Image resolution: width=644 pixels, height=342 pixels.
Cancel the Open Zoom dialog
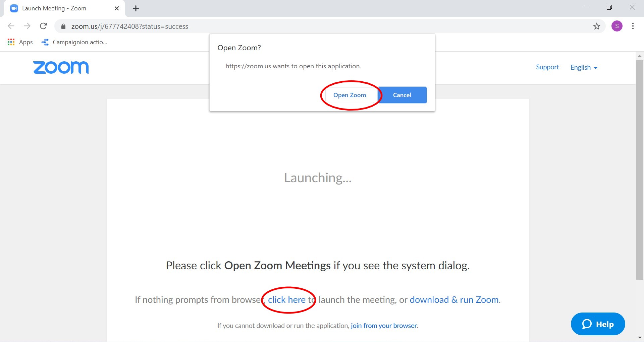coord(402,95)
